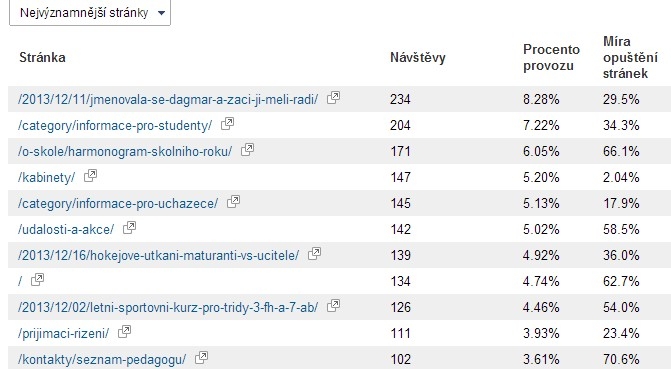Click the Míra opuštění stránek column header

click(630, 57)
